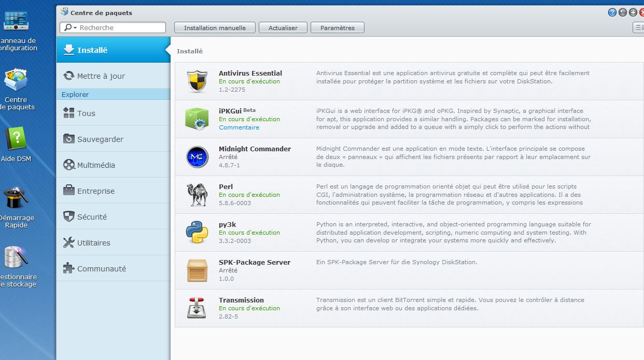The height and width of the screenshot is (360, 644).
Task: Select the Perl package name
Action: point(226,186)
